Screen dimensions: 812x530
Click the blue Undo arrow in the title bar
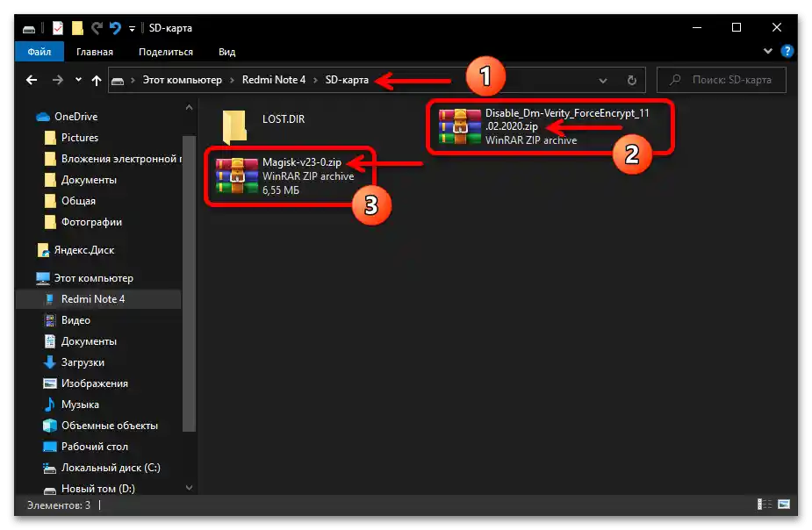tap(115, 28)
